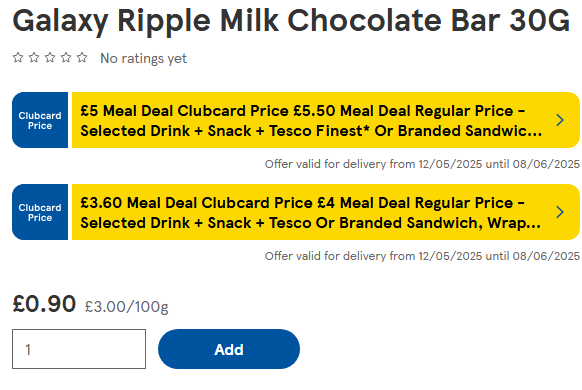Focus the quantity input field
The height and width of the screenshot is (390, 582).
[x=79, y=349]
